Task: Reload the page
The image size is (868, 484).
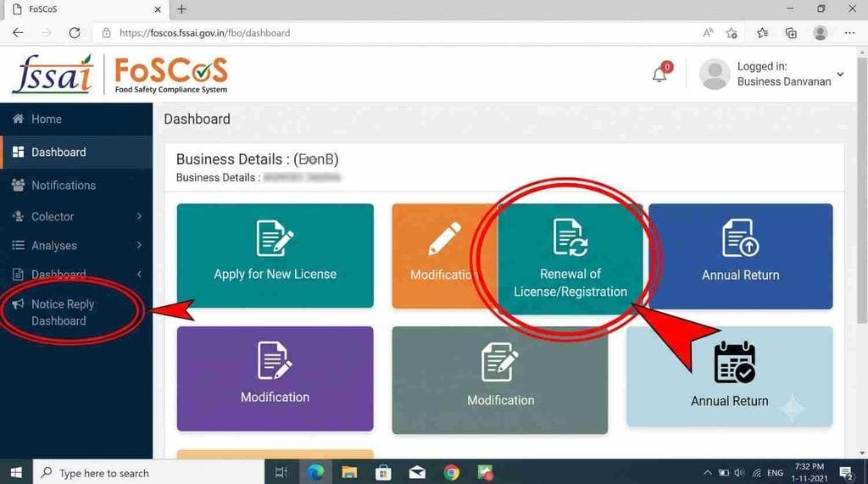Action: click(x=75, y=33)
